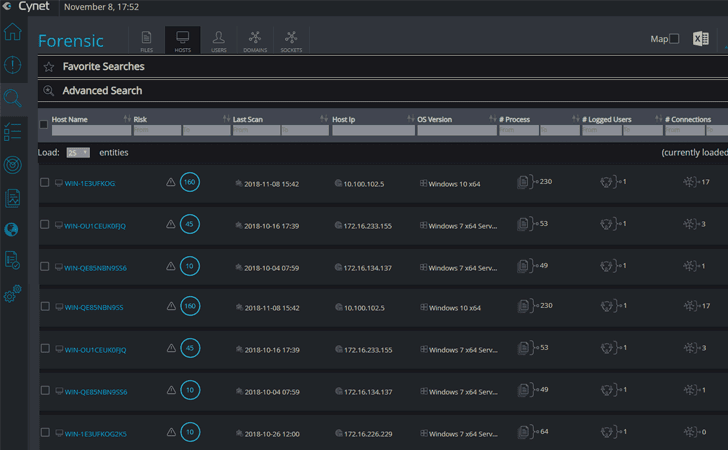Open the radar target icon in sidebar
Screen dimensions: 728x450
point(13,165)
